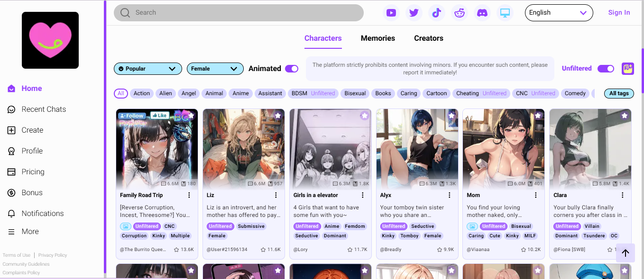Open the TikTok social icon
The height and width of the screenshot is (279, 644).
pos(437,13)
